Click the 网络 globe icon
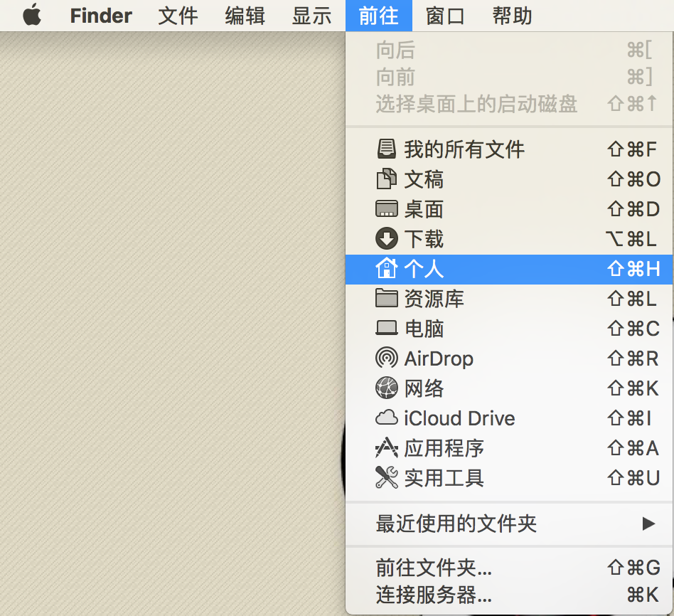This screenshot has height=616, width=674. point(387,388)
